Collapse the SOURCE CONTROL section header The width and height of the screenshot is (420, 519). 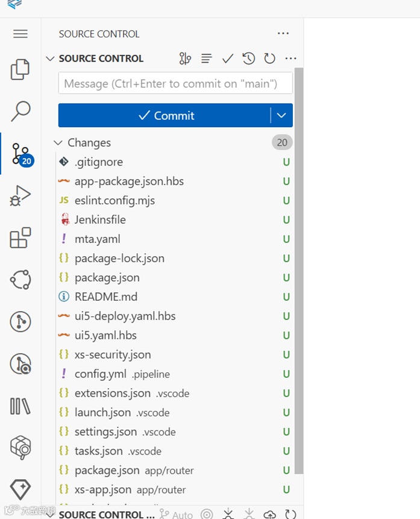[50, 58]
